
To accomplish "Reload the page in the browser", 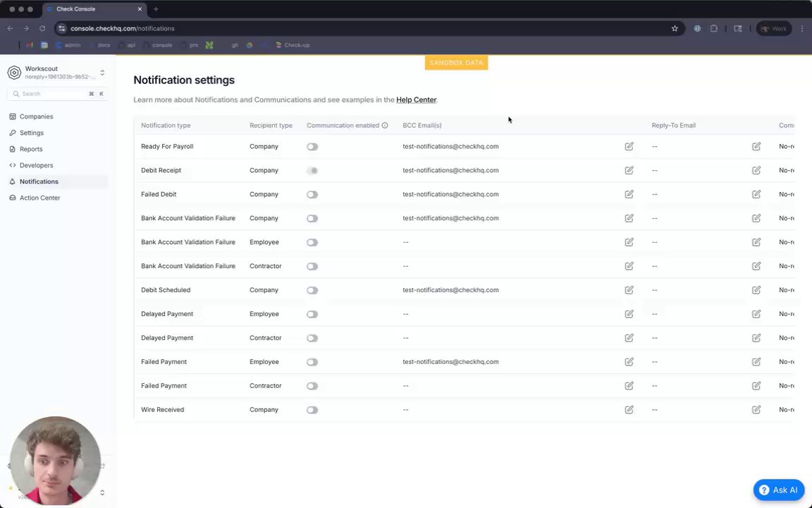I will pyautogui.click(x=42, y=29).
